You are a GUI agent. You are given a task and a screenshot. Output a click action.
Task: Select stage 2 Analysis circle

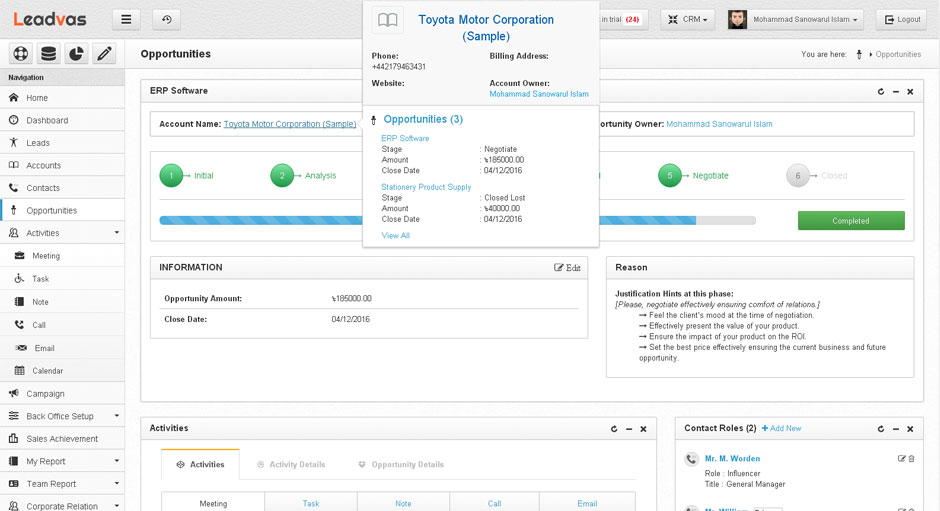(282, 176)
